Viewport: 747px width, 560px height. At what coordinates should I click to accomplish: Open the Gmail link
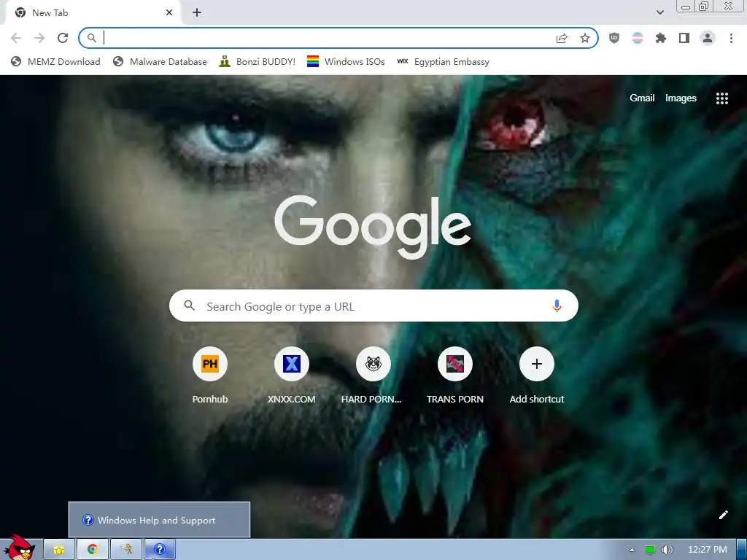tap(642, 98)
